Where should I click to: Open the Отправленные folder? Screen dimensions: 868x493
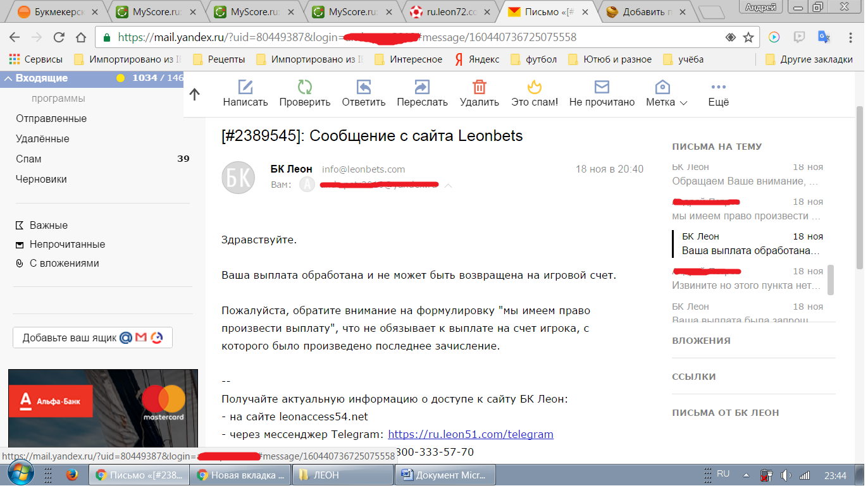(x=51, y=119)
